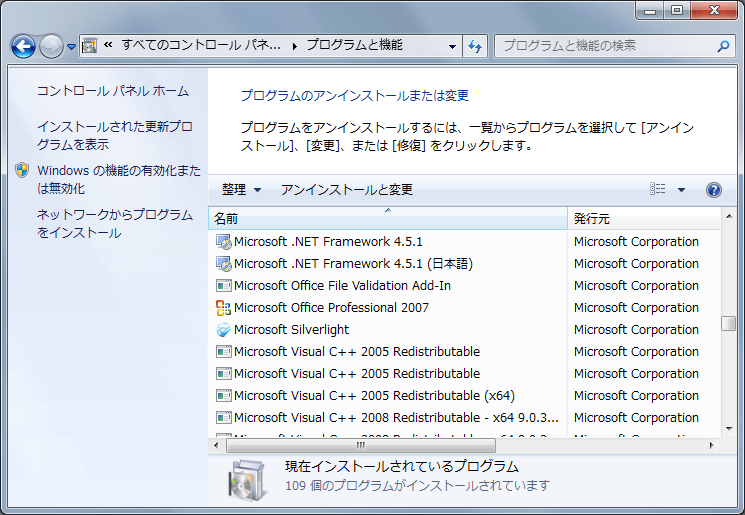This screenshot has width=745, height=515.
Task: Click Microsoft Corporation publisher for Silverlight
Action: 636,330
